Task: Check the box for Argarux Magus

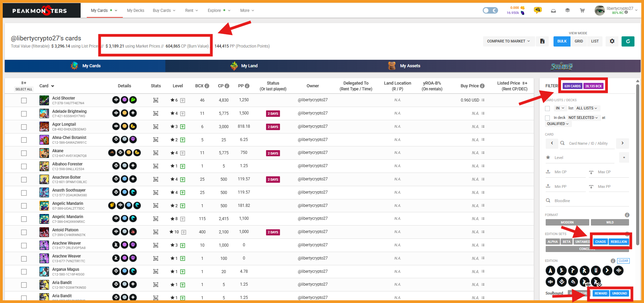Action: point(24,272)
